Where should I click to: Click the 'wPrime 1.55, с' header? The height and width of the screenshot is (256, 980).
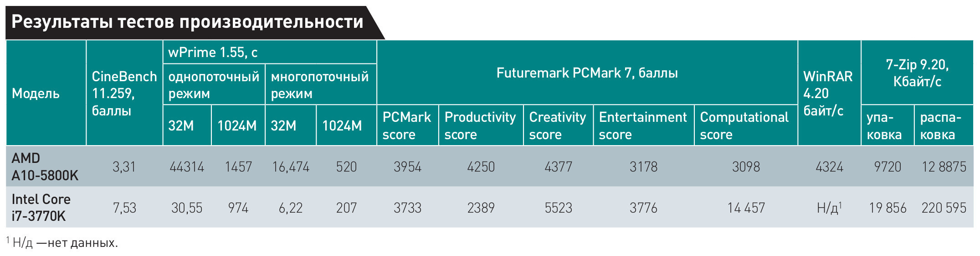click(213, 52)
